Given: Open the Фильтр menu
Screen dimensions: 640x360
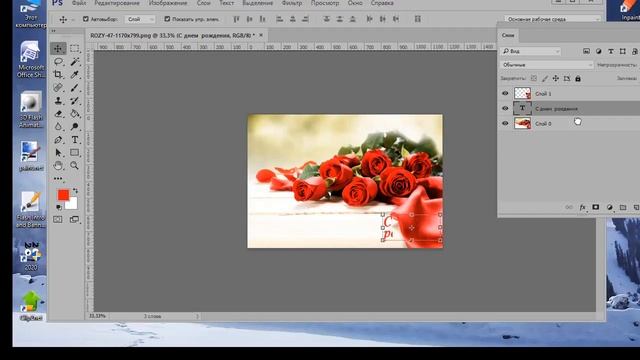Looking at the screenshot, I should click(x=292, y=3).
